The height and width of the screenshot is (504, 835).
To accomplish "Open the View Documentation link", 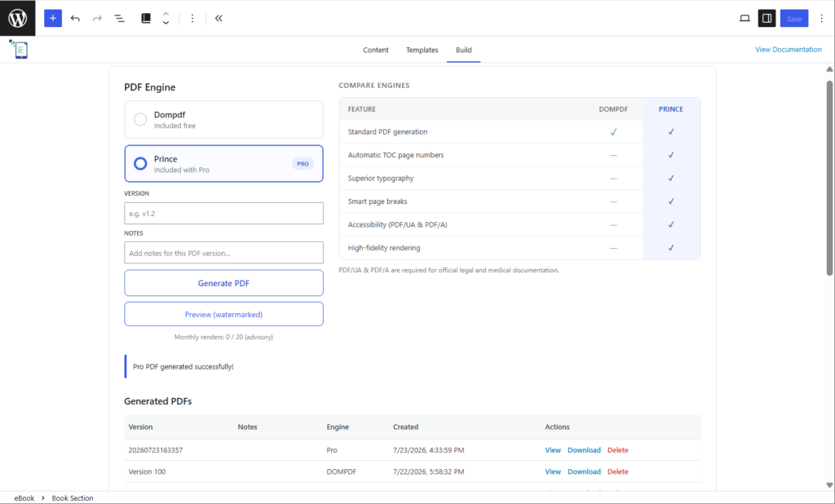I will [x=789, y=50].
